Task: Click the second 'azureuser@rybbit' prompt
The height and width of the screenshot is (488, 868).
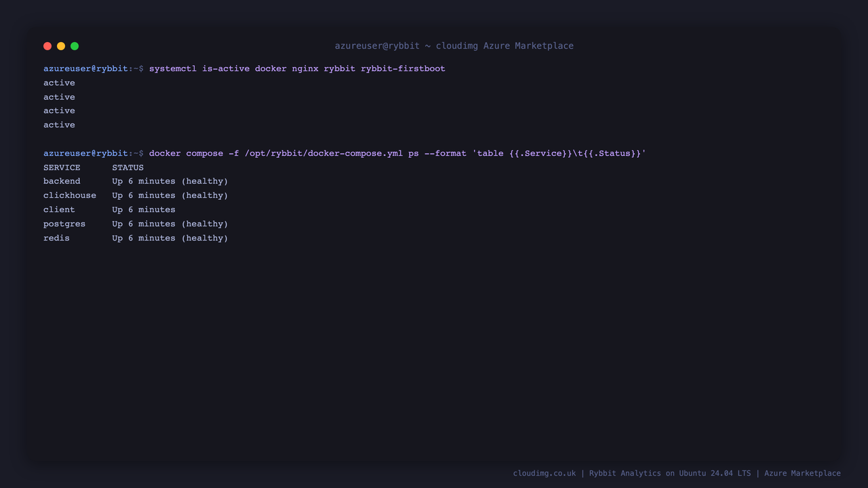Action: click(85, 153)
